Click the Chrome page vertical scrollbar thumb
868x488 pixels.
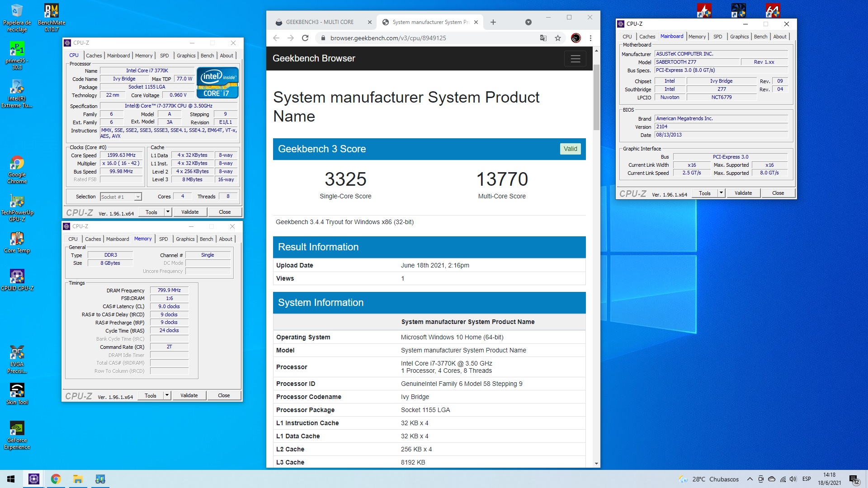tap(596, 97)
